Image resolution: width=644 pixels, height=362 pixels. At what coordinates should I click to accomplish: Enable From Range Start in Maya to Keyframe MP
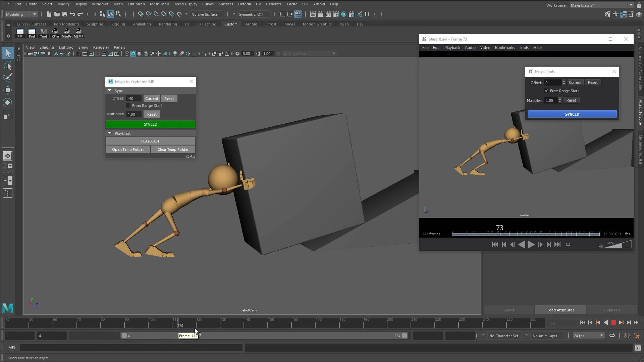point(128,106)
